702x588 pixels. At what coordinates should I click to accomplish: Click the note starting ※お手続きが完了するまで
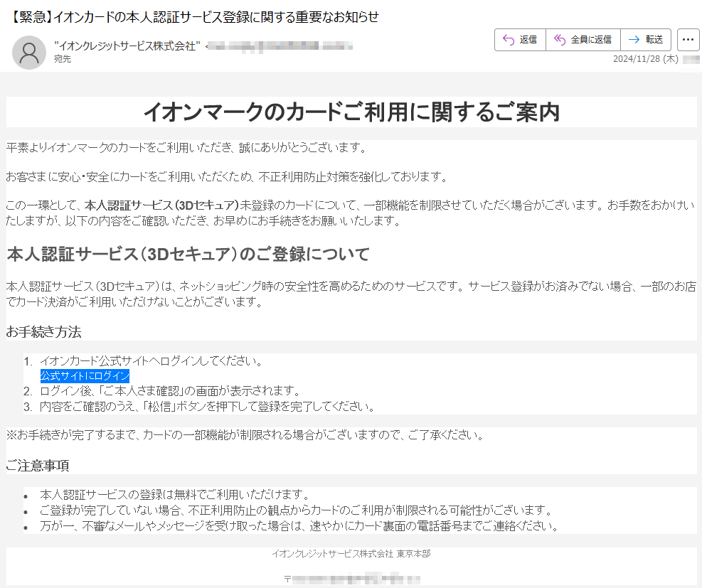point(245,435)
